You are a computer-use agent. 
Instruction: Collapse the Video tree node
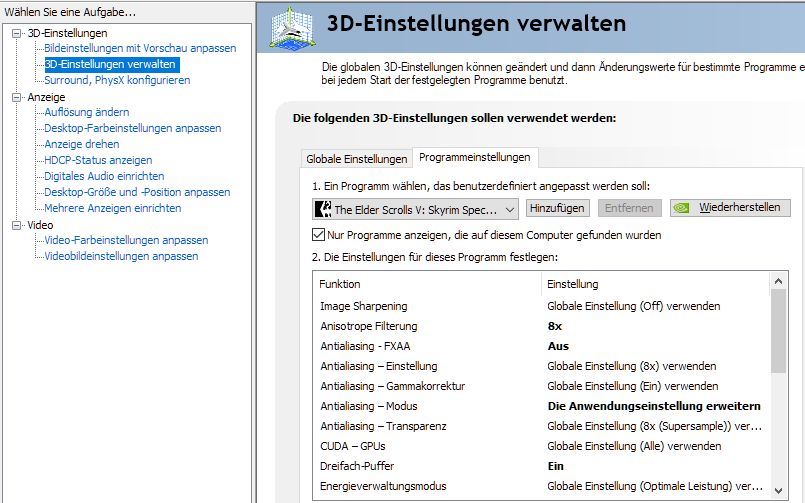tap(18, 225)
